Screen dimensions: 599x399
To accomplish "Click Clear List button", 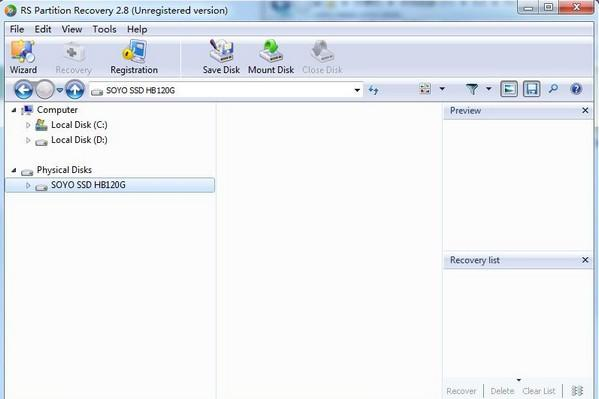I will [x=539, y=391].
